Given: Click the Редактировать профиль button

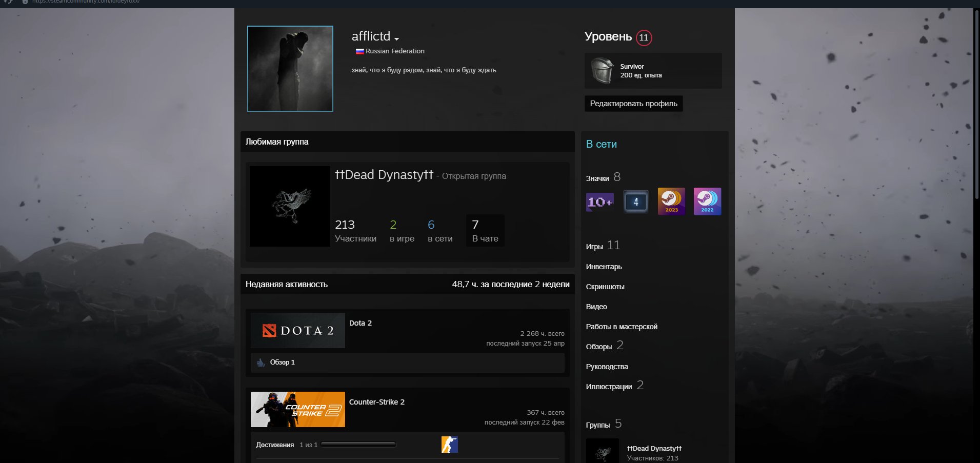Looking at the screenshot, I should (x=633, y=104).
